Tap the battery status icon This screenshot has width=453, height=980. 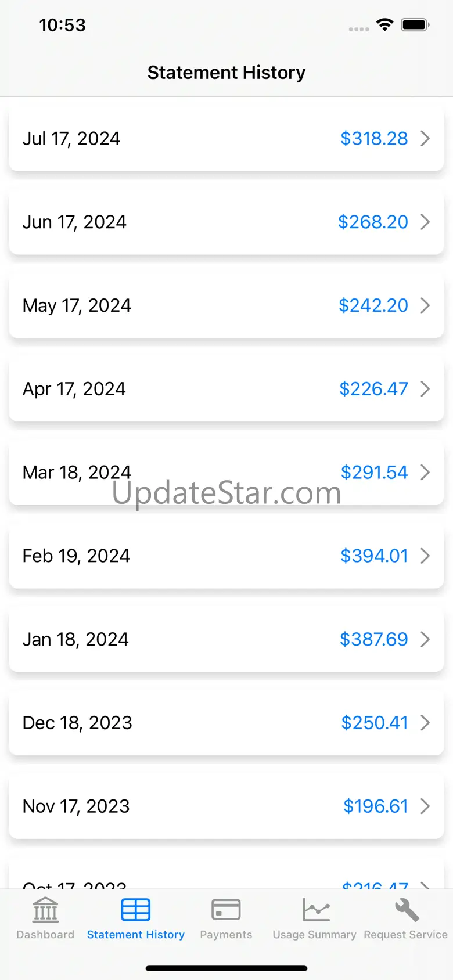(415, 25)
